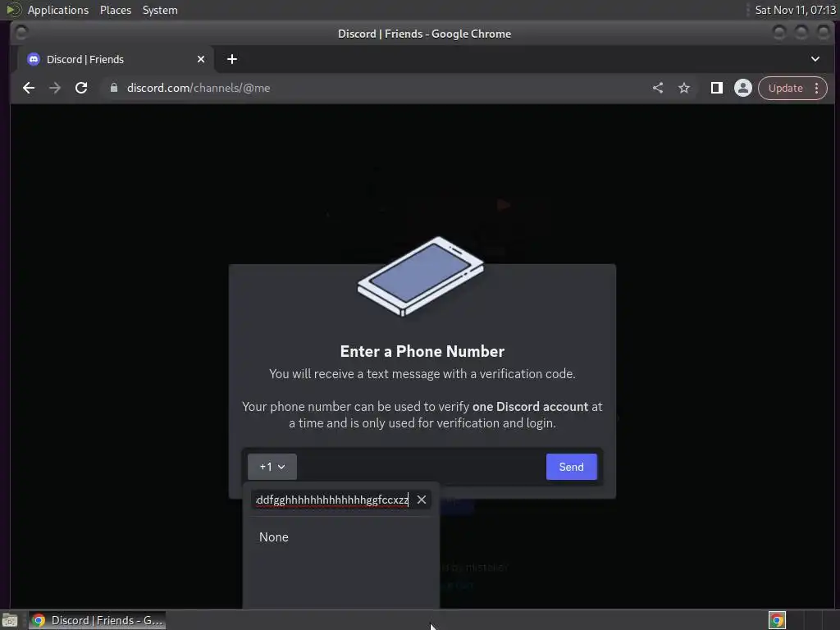Click the phone number input field
The height and width of the screenshot is (630, 840).
point(421,467)
